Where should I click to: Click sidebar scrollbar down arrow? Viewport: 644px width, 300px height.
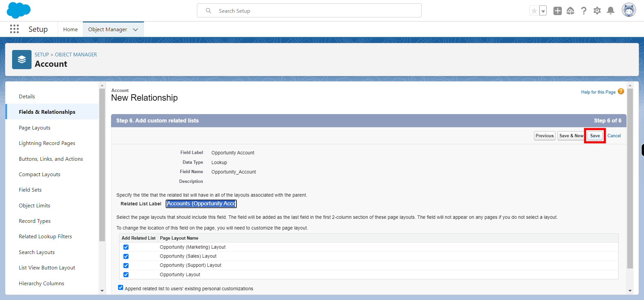102,291
